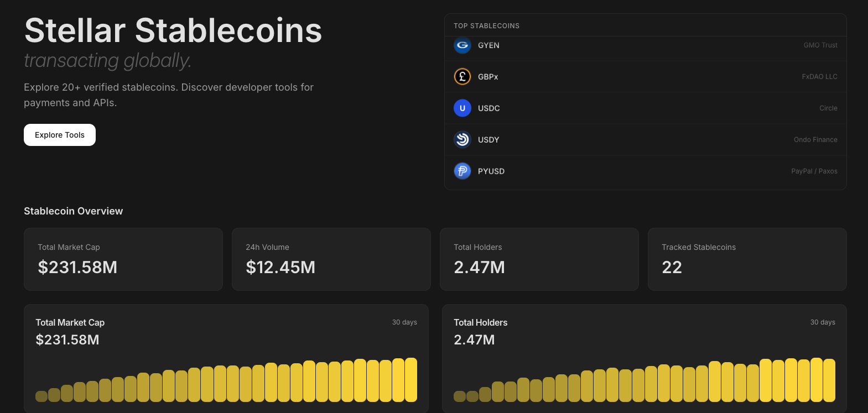
Task: Click 30 days label on Market Cap chart
Action: tap(404, 322)
